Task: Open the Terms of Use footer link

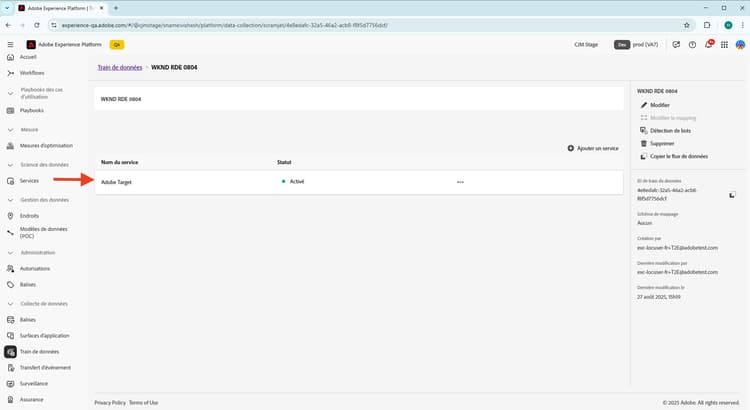Action: pos(143,403)
